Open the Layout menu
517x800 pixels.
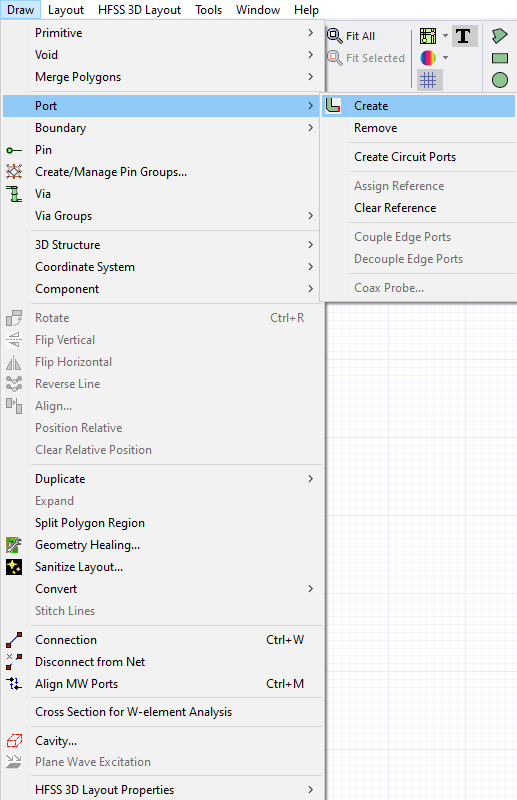click(x=66, y=10)
